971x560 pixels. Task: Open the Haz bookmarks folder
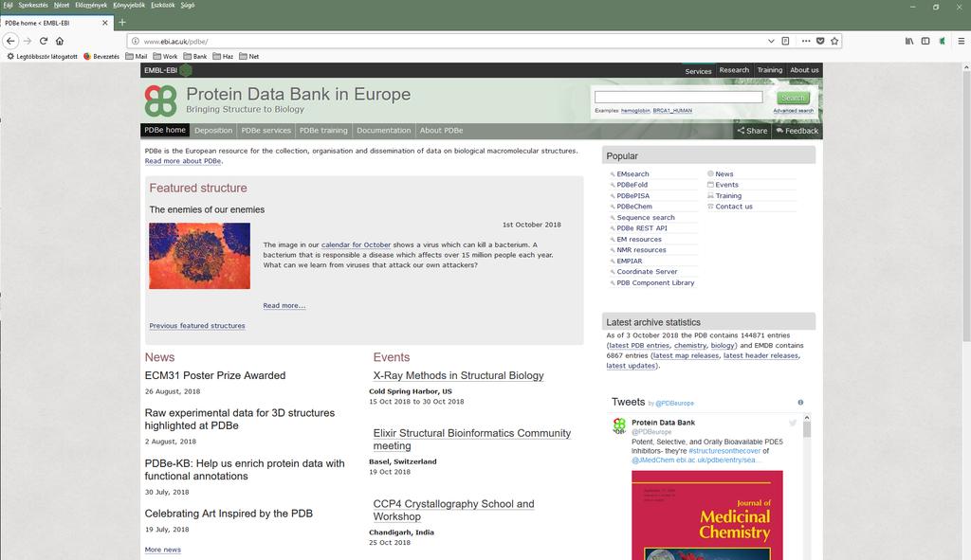click(223, 56)
